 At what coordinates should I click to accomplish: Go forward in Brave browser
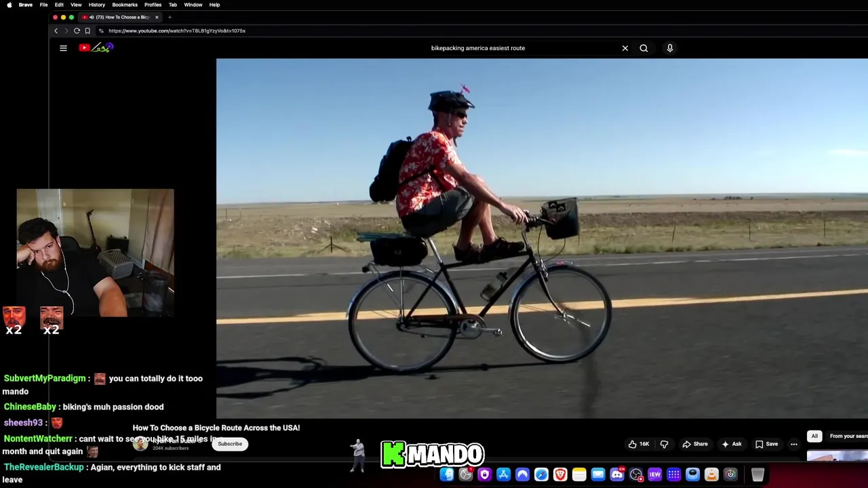(66, 30)
